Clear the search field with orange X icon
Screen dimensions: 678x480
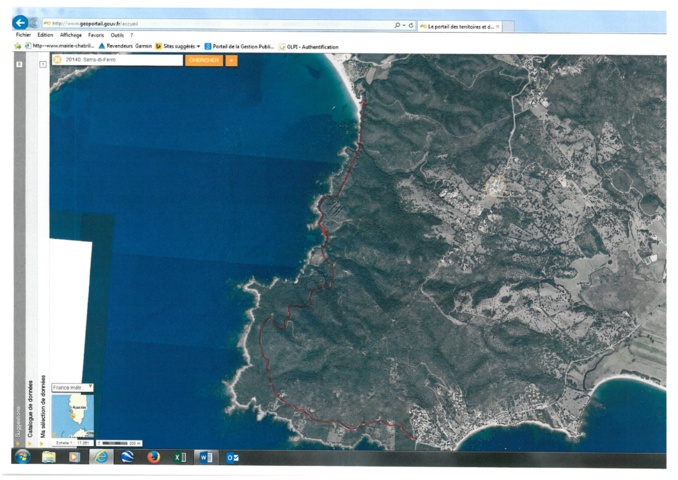(x=57, y=60)
